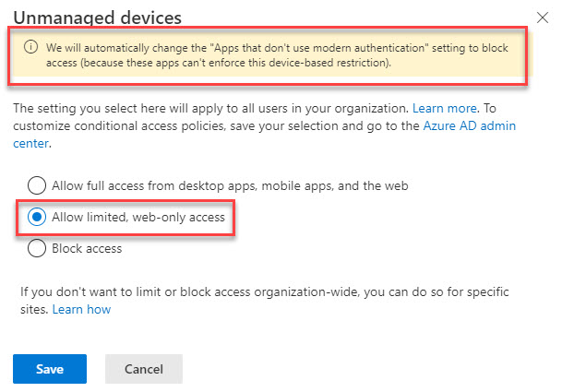Click the word "center" link on the third line

pos(30,143)
